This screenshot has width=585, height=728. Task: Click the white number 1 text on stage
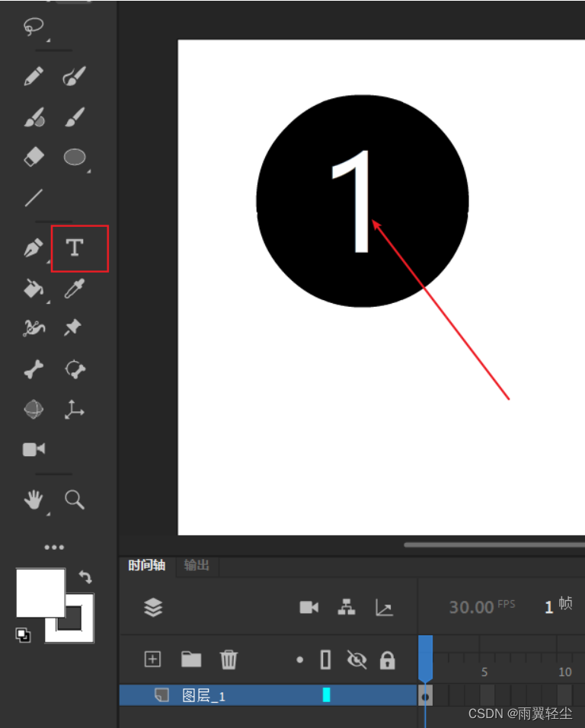pos(351,202)
